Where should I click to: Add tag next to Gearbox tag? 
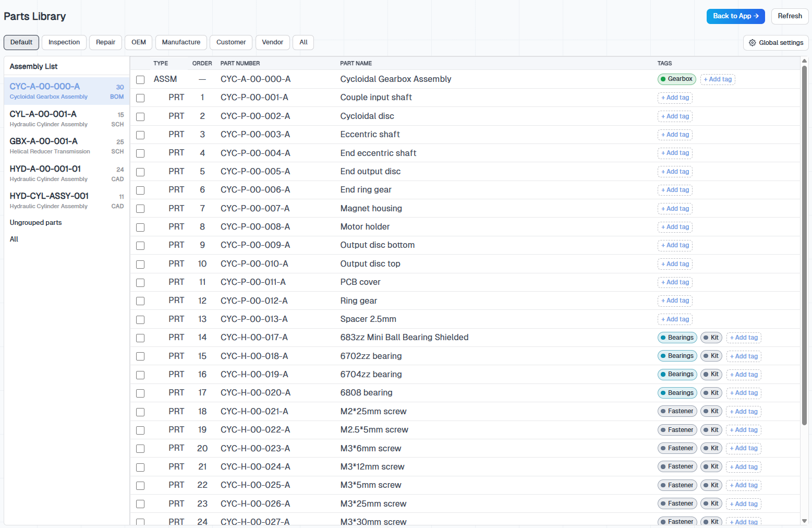click(x=718, y=79)
